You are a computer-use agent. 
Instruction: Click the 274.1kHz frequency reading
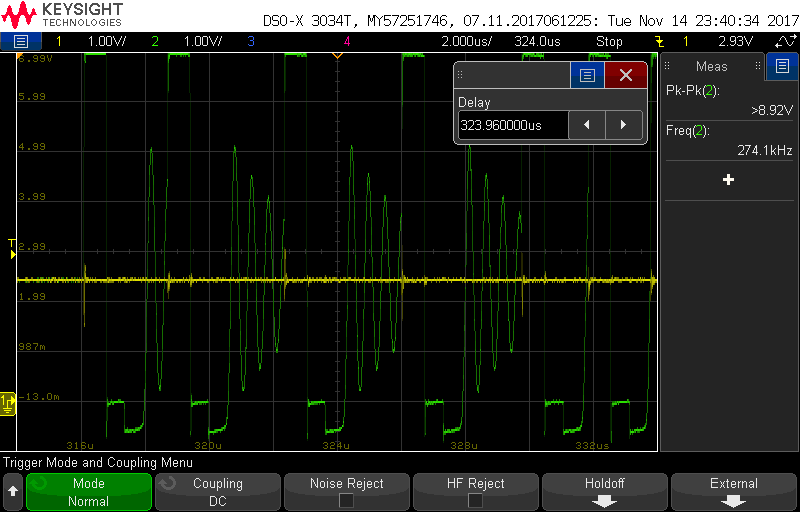pos(764,150)
